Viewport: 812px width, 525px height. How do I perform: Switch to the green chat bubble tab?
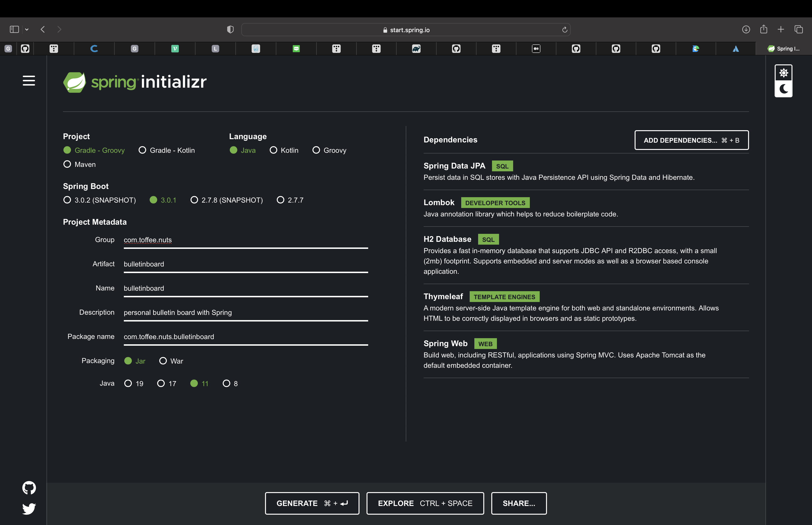296,49
